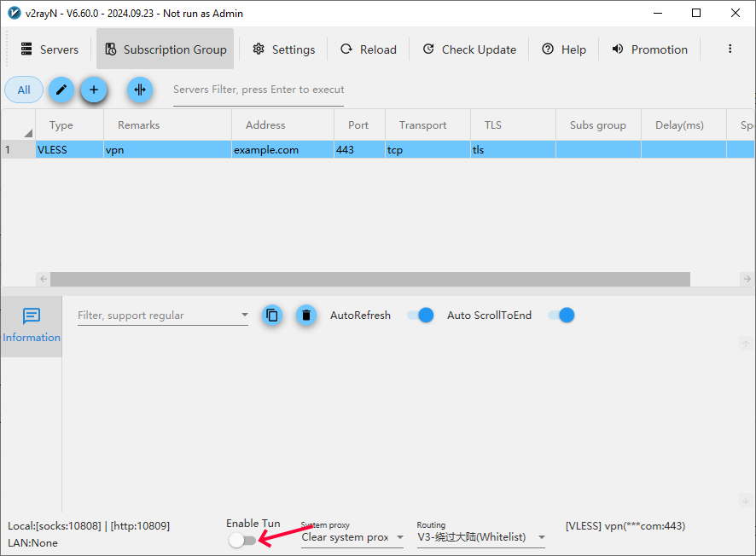Click the trash clear log icon
The height and width of the screenshot is (556, 756).
[x=305, y=316]
